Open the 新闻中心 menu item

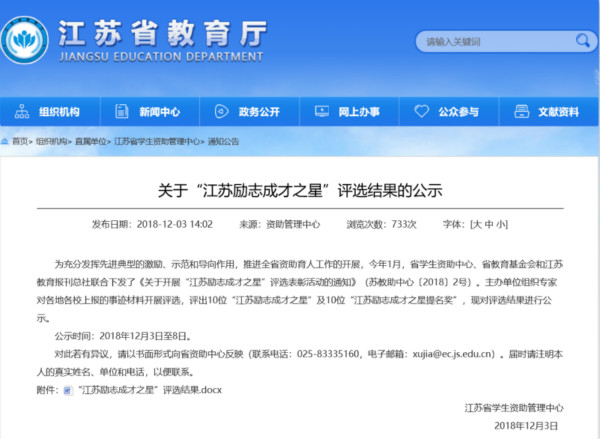click(160, 112)
